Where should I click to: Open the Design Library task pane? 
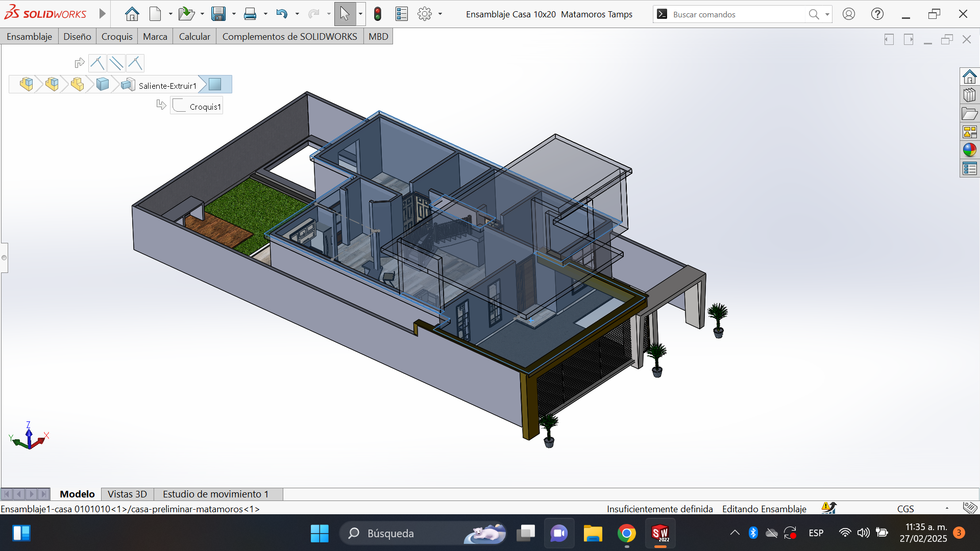click(x=969, y=95)
